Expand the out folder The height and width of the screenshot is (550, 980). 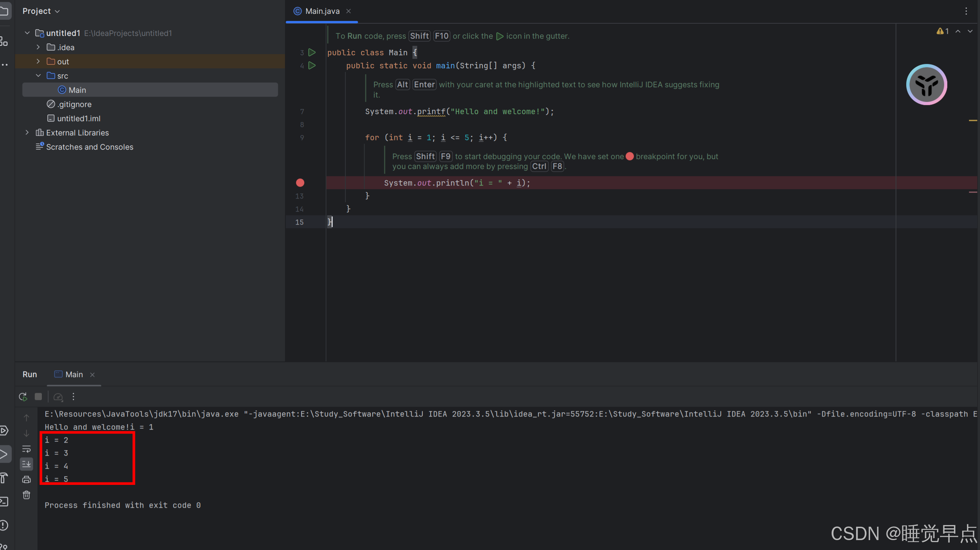(38, 62)
